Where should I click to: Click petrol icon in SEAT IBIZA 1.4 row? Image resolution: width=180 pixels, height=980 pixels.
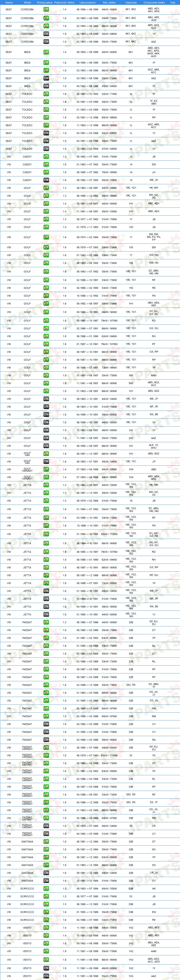point(46,52)
